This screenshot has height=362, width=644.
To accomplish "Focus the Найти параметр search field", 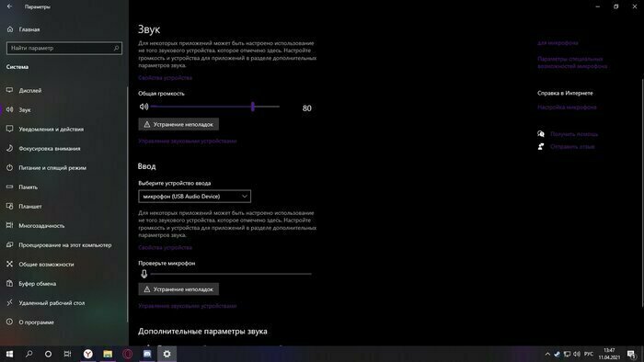I will point(64,48).
